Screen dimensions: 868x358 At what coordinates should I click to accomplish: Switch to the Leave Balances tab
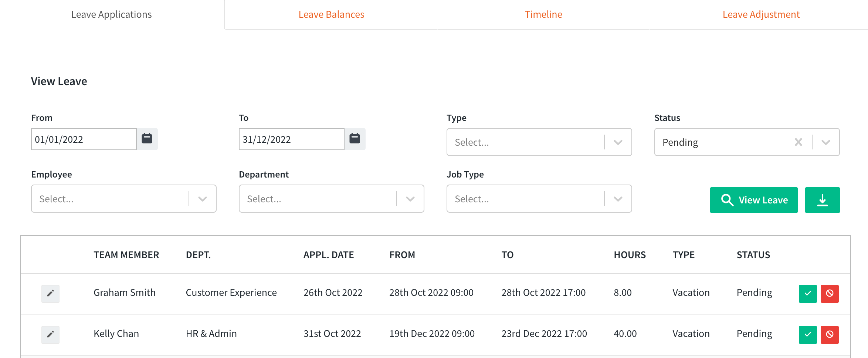pos(331,14)
